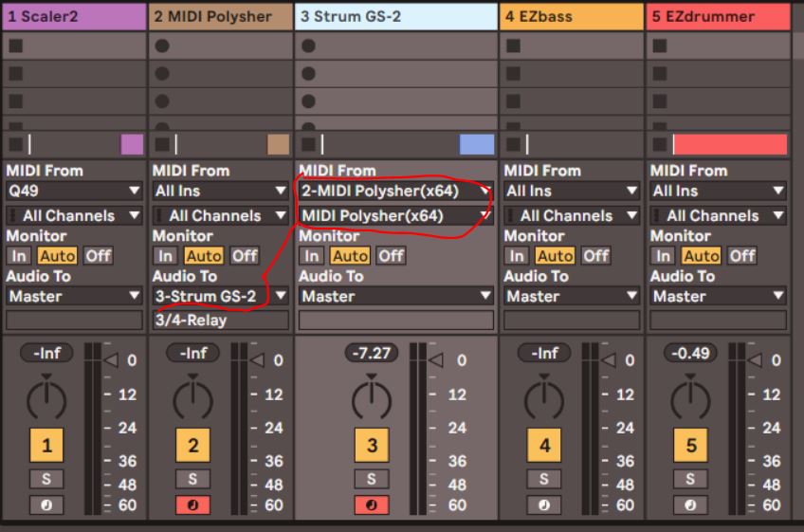
Task: Click Strum GS-2 volume fader handle
Action: (x=436, y=360)
